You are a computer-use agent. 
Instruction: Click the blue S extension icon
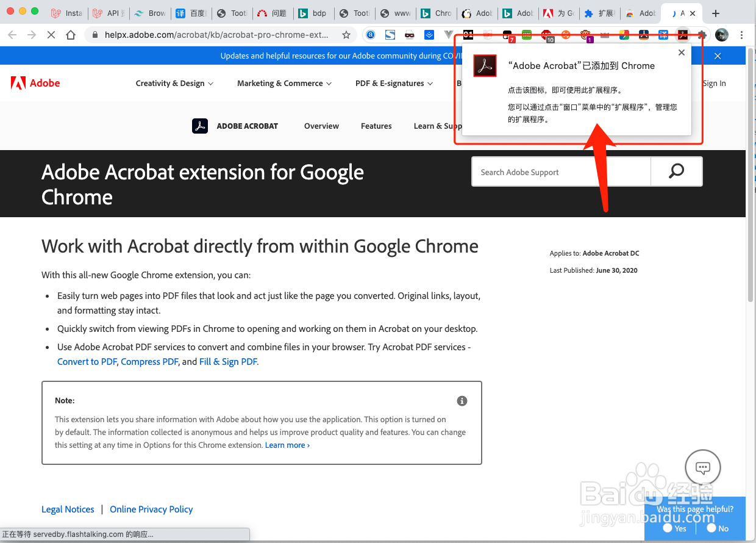(x=390, y=35)
